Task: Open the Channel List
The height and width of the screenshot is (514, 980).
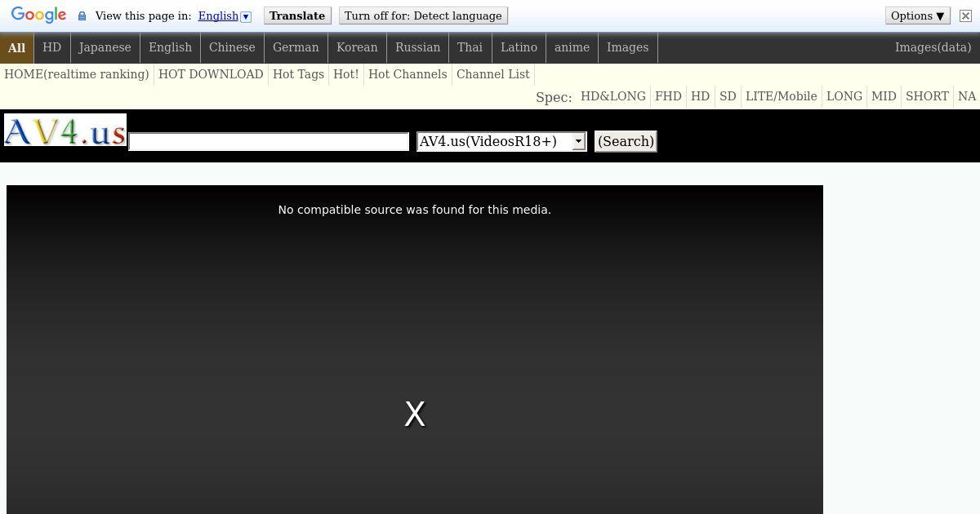Action: [x=493, y=74]
